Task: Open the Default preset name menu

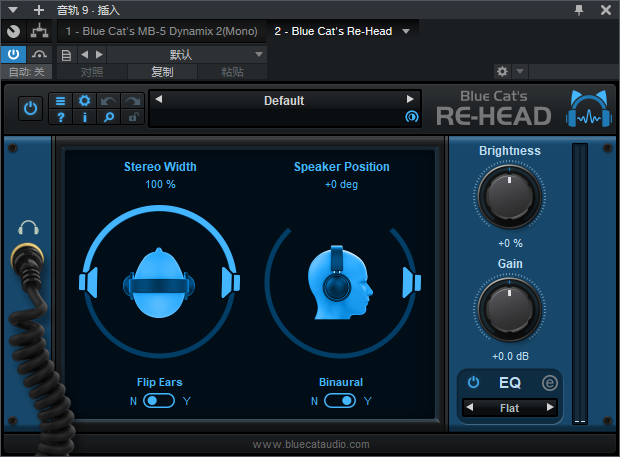Action: pyautogui.click(x=284, y=100)
